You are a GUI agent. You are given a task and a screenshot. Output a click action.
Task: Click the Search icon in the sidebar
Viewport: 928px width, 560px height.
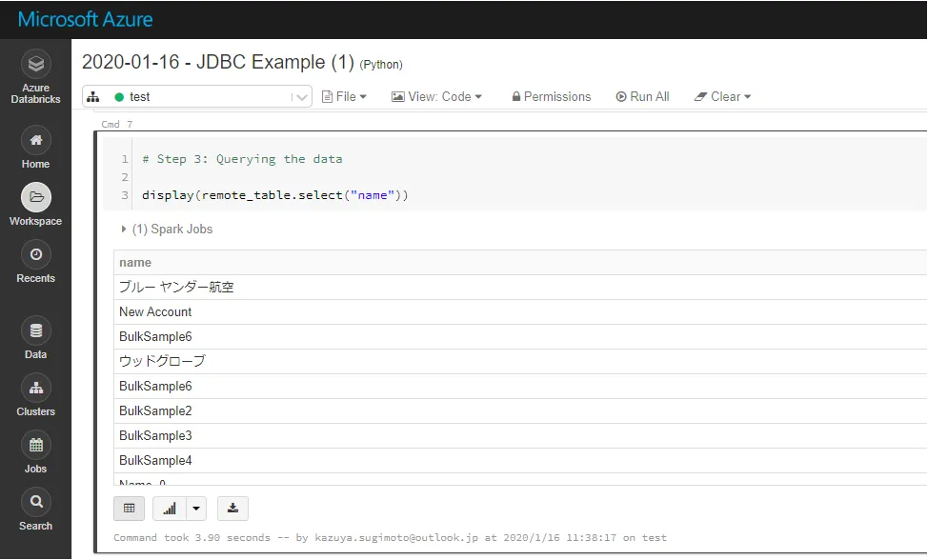point(35,503)
